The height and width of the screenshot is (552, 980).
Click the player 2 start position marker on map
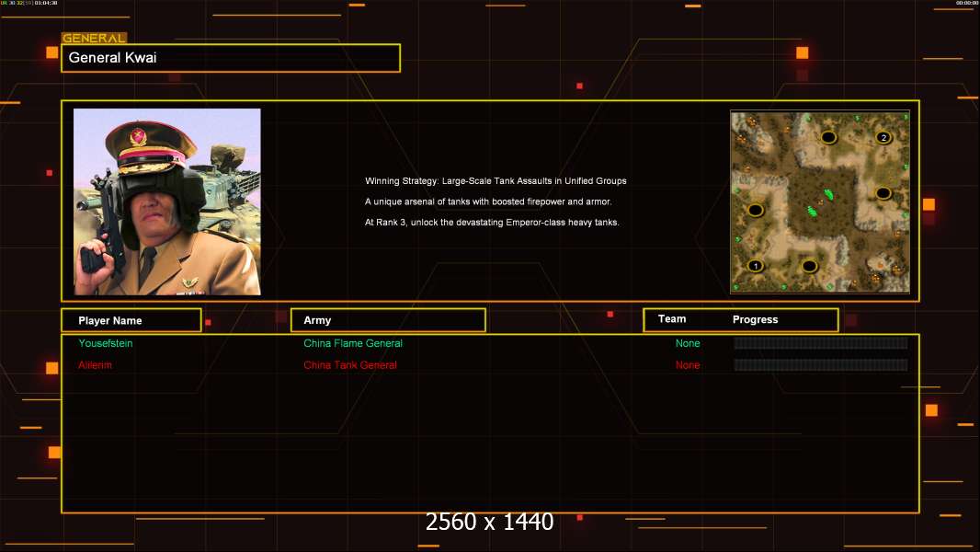pyautogui.click(x=883, y=138)
